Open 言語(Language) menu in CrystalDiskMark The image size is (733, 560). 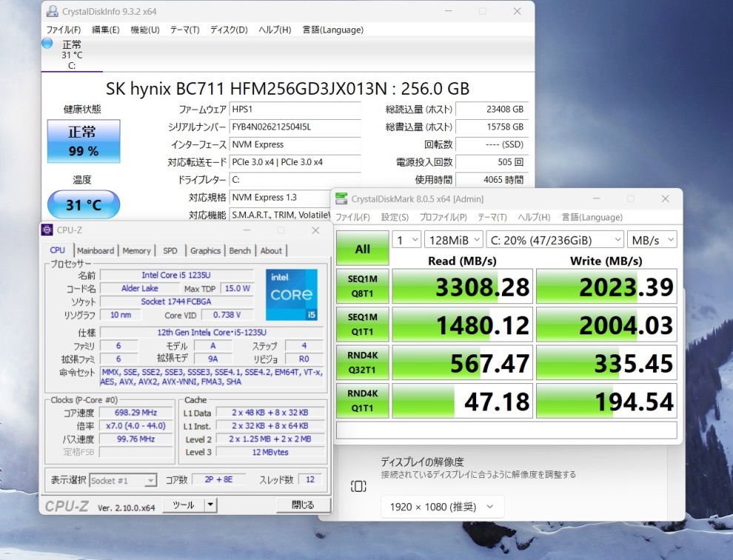592,217
